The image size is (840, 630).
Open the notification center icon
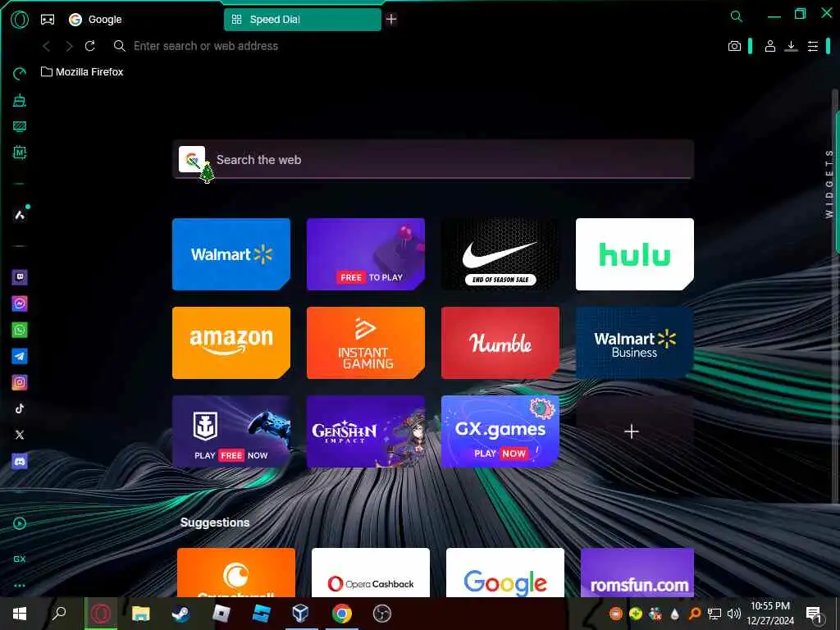[813, 614]
